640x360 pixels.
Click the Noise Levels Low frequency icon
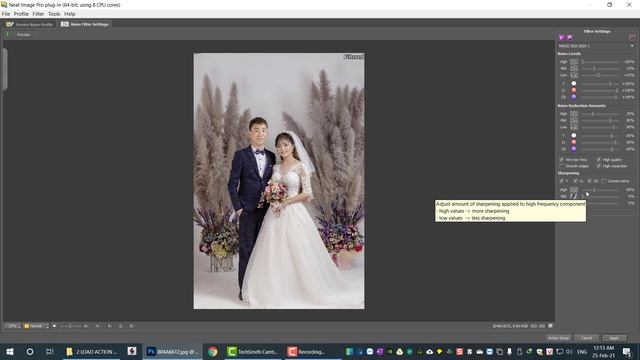click(x=574, y=75)
